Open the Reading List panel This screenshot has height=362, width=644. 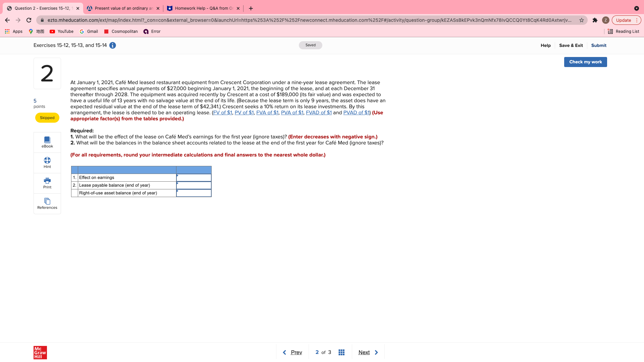pyautogui.click(x=624, y=32)
